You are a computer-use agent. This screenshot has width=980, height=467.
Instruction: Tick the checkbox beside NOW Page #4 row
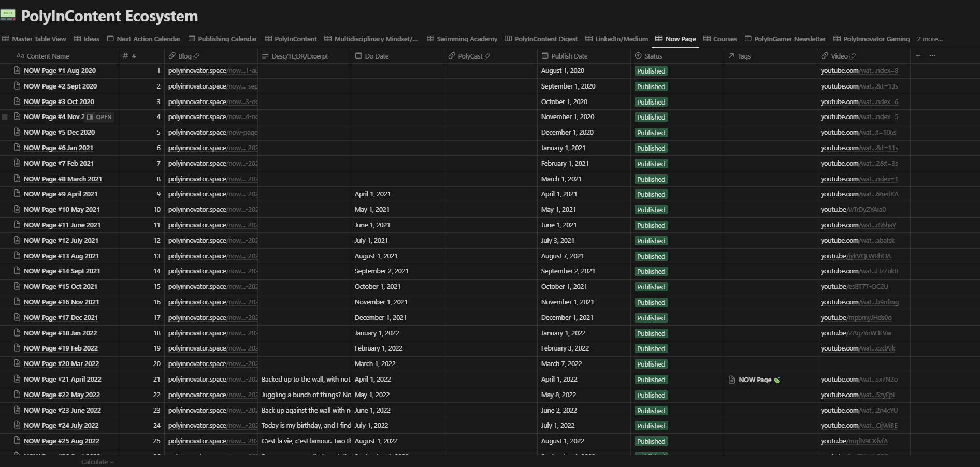point(5,117)
